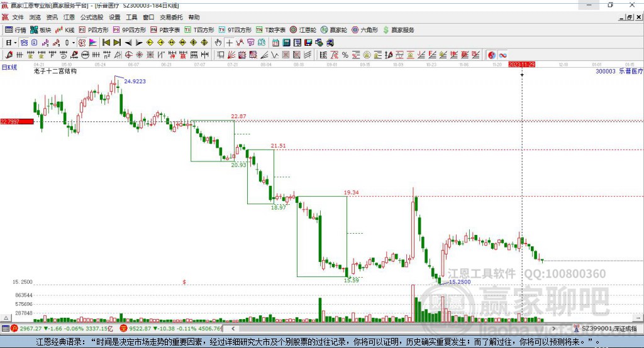Jump to the last bar icon
Viewport: 644px width, 348px height.
[117, 43]
